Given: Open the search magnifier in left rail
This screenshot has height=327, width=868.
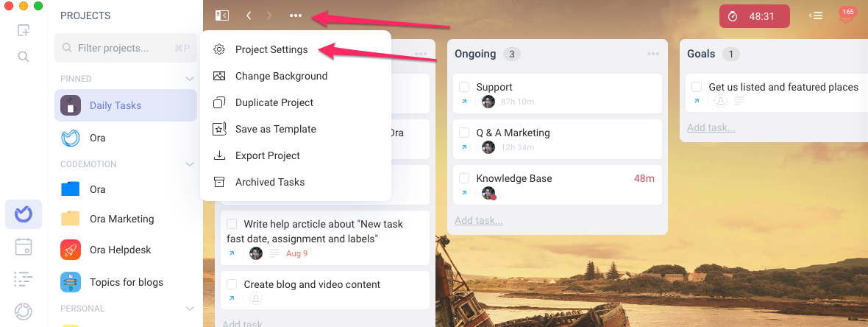Looking at the screenshot, I should coord(24,57).
